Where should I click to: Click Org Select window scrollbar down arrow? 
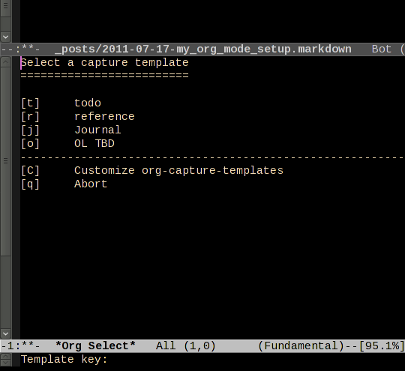(5, 333)
